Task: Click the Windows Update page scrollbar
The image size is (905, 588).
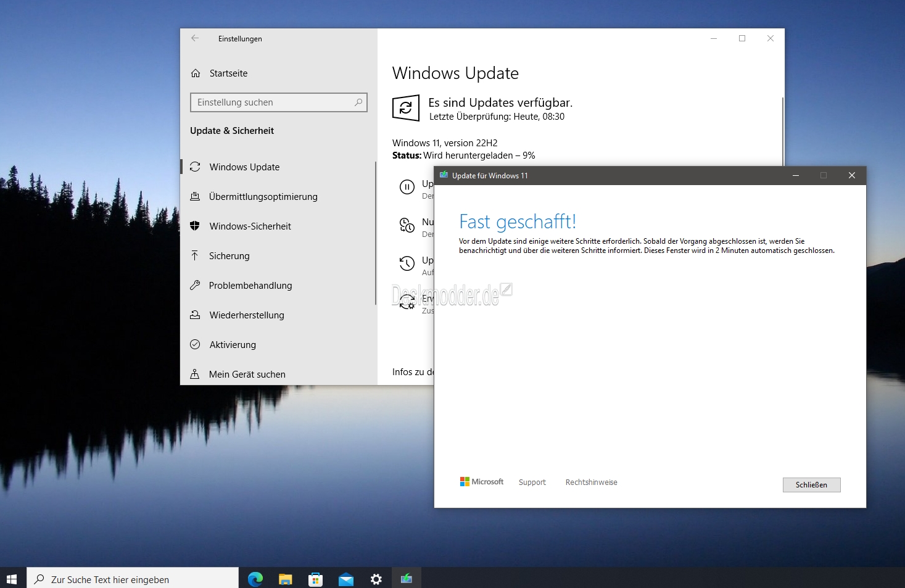Action: [x=783, y=131]
